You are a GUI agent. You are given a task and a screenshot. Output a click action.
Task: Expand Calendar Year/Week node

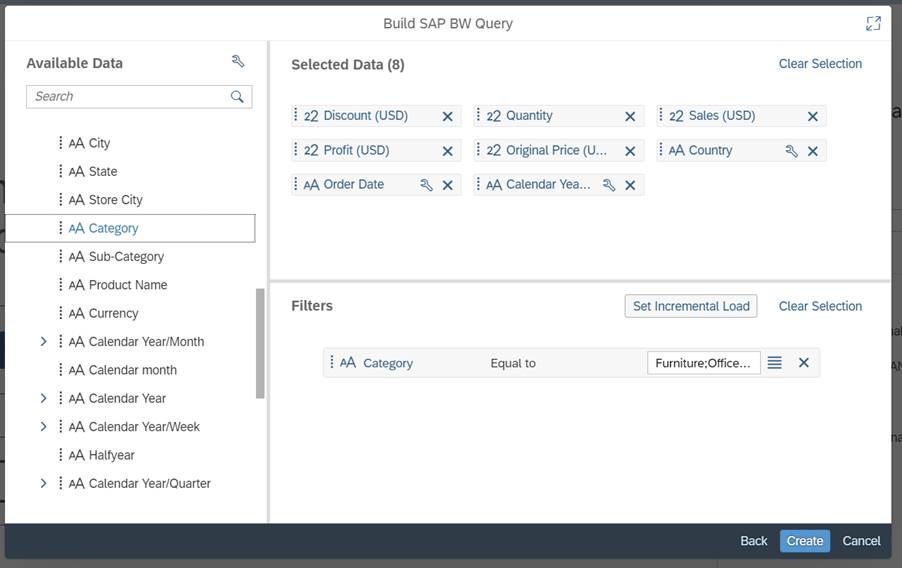coord(43,427)
